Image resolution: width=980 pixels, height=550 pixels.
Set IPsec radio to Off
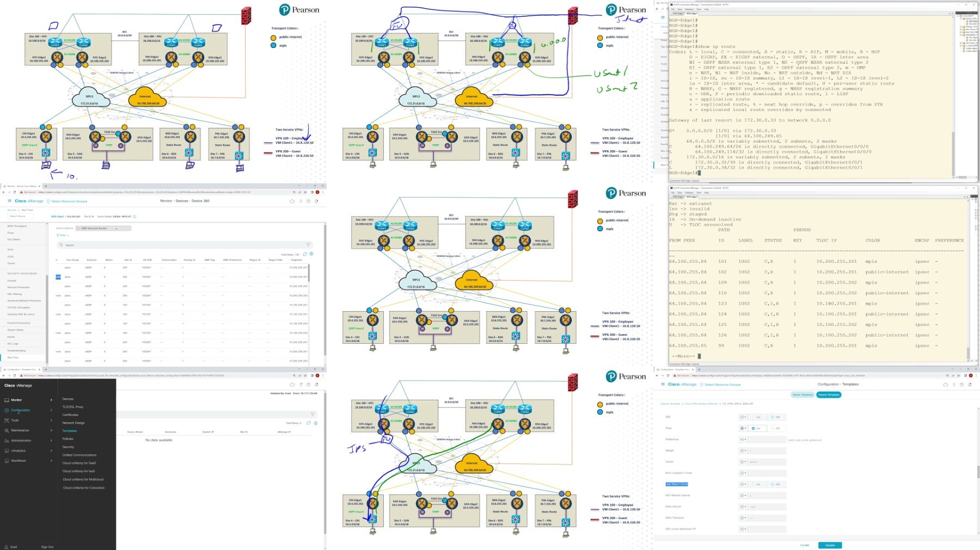[x=773, y=428]
